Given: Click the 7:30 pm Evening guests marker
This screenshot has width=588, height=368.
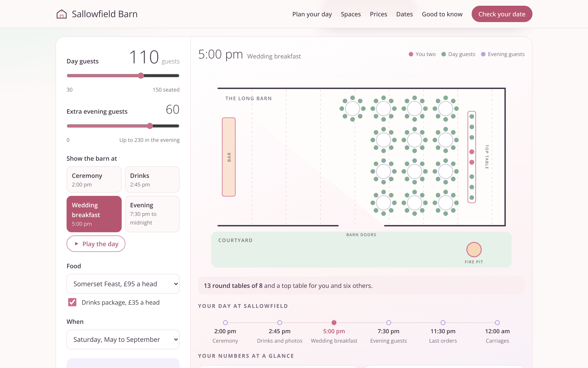Looking at the screenshot, I should (389, 322).
